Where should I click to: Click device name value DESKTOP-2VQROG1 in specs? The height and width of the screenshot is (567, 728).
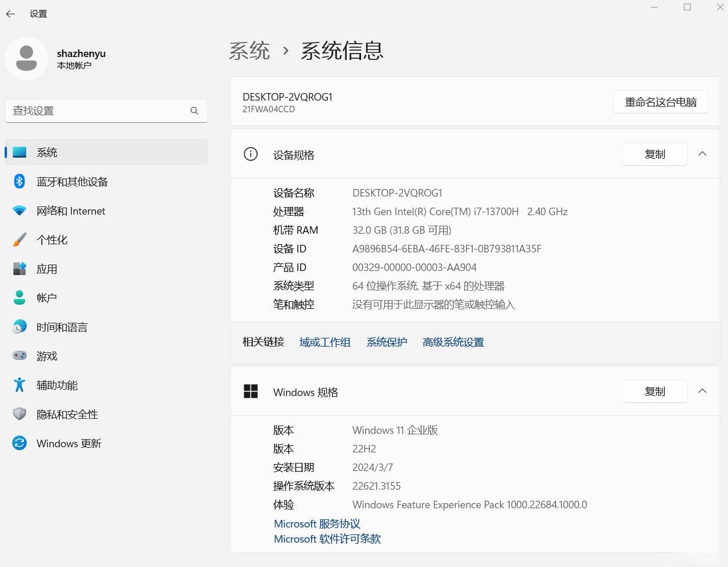397,193
